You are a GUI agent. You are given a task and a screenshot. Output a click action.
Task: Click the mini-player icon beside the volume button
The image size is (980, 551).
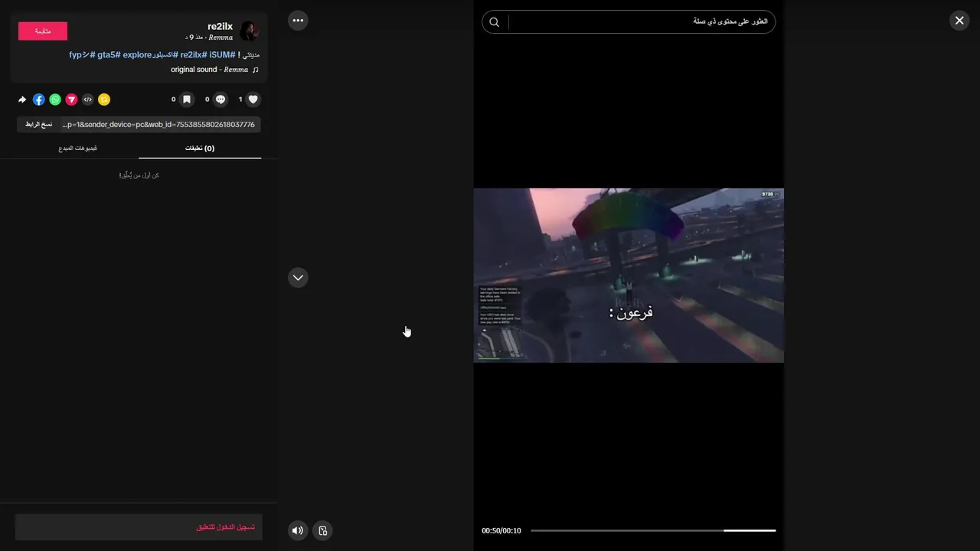point(322,530)
